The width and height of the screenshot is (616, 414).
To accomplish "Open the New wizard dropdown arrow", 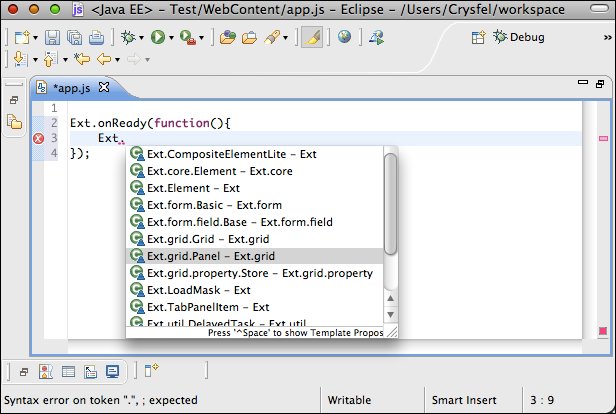I will coord(35,38).
